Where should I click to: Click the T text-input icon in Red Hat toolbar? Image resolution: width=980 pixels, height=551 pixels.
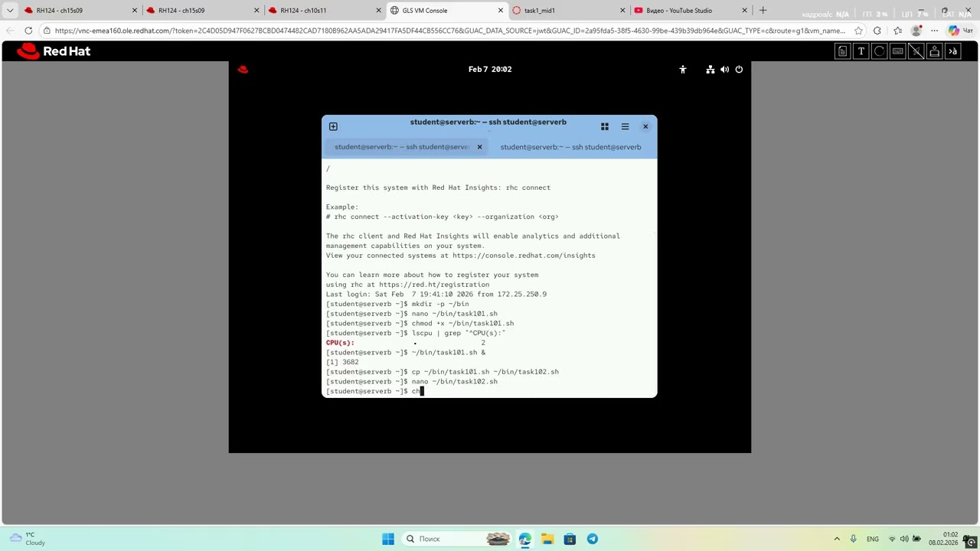click(861, 51)
